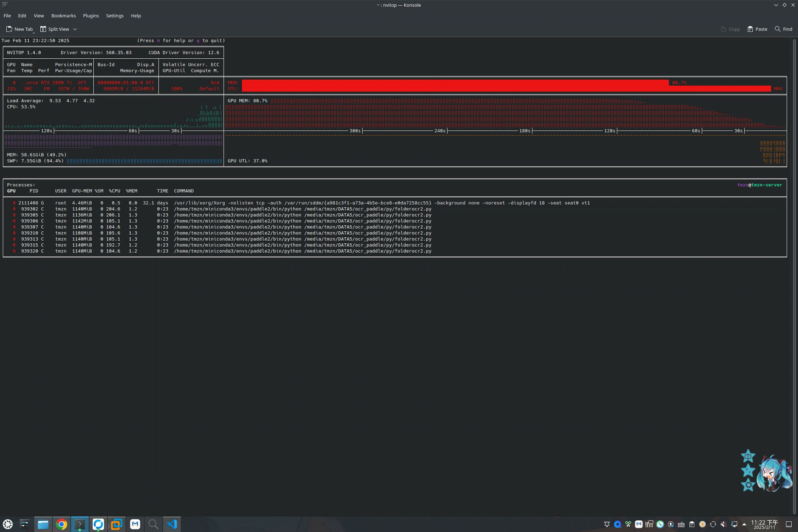Click the Settings menu item

(x=115, y=16)
